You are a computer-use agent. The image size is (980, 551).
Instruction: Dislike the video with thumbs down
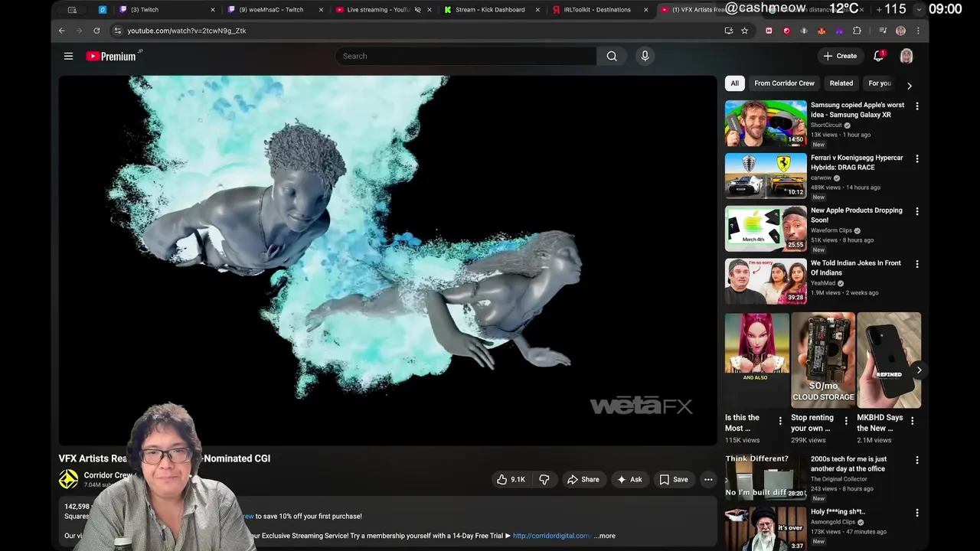click(x=544, y=480)
